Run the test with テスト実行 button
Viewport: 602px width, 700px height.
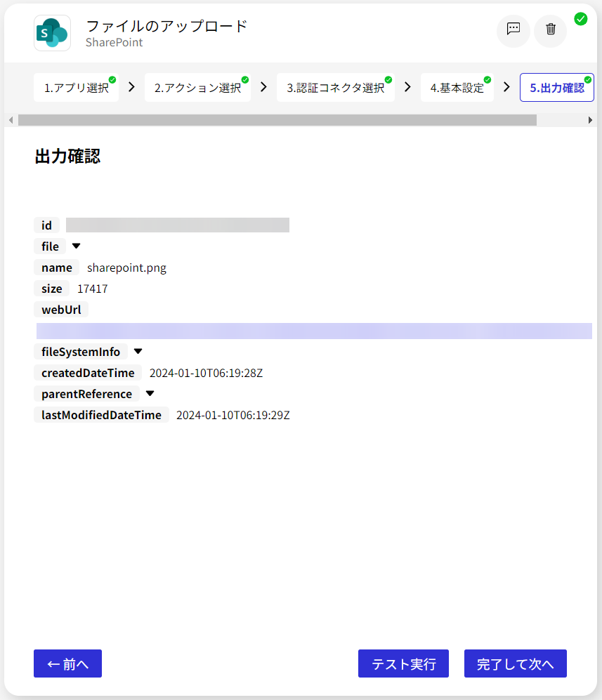click(403, 663)
